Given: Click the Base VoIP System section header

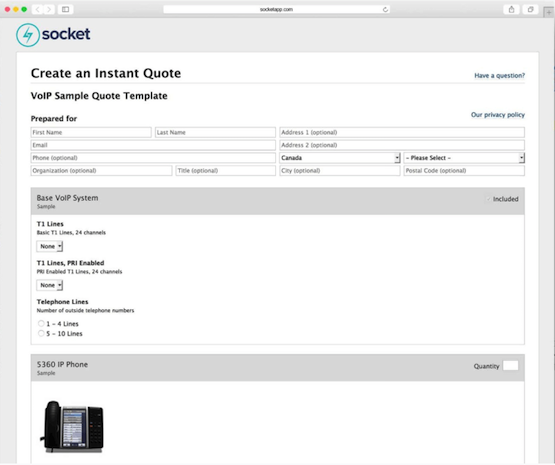Looking at the screenshot, I should point(278,201).
